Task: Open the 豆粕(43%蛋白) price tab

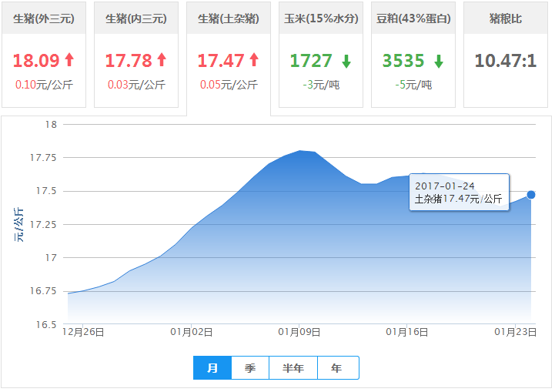Action: [x=413, y=55]
